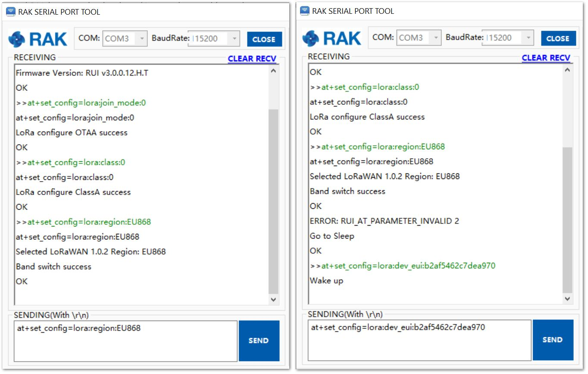Click the RAK logo in left window
The image size is (588, 374).
(x=38, y=39)
